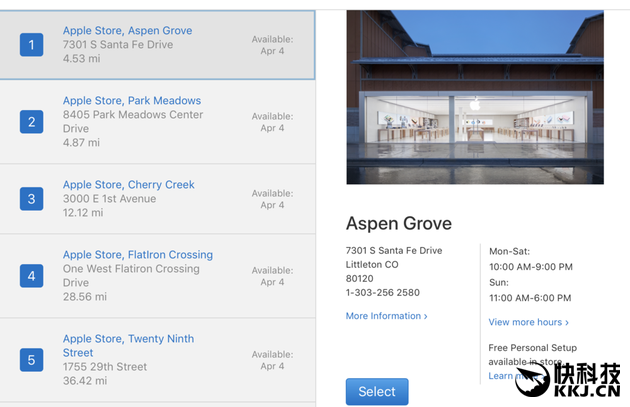
Task: Select the Cherry Creek 3000 E 1st Avenue row
Action: [158, 199]
